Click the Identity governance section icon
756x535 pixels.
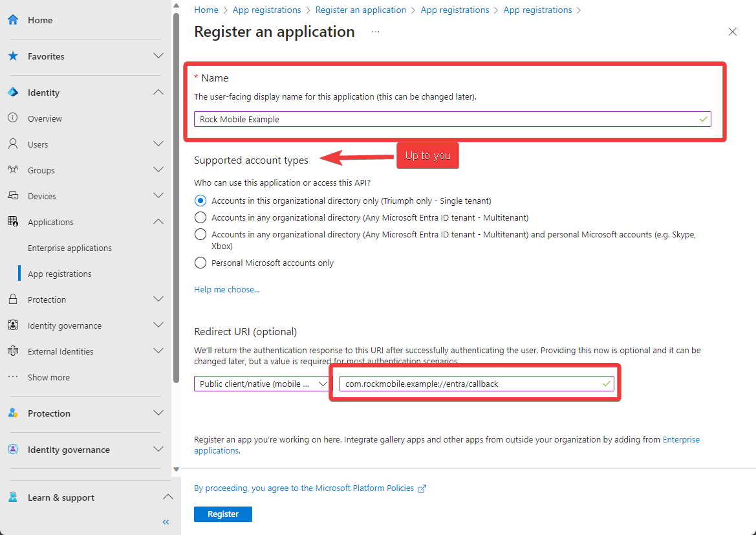13,449
